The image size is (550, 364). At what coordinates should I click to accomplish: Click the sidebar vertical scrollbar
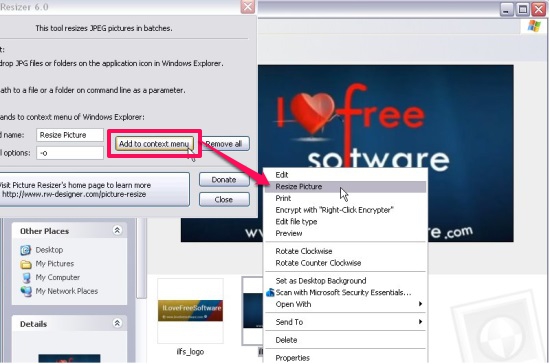pyautogui.click(x=141, y=258)
